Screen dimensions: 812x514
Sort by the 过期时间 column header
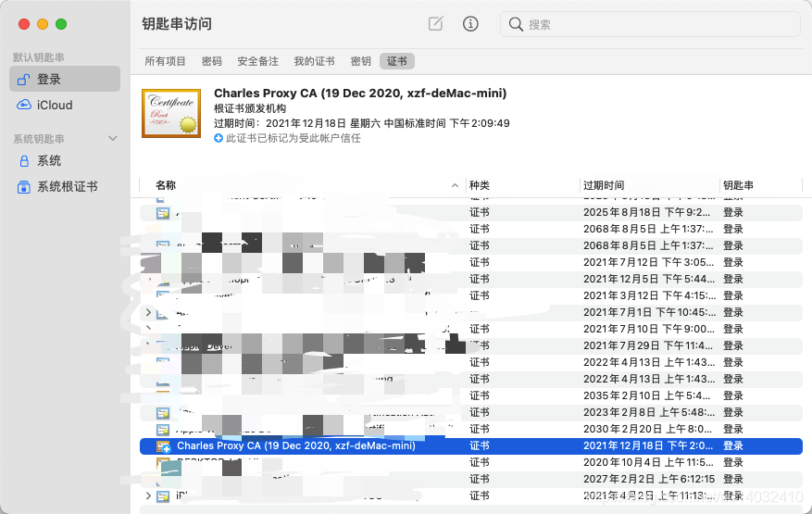point(604,185)
